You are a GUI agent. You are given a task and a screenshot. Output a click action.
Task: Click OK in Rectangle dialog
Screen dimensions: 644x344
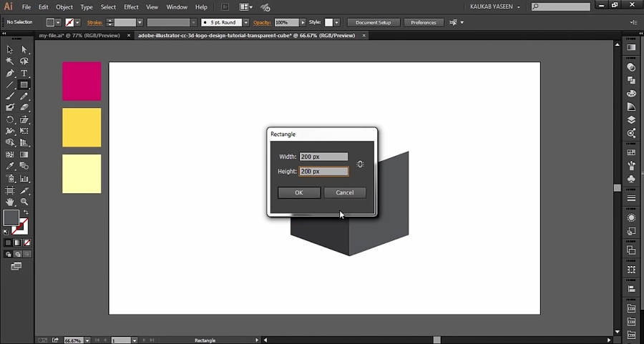pyautogui.click(x=299, y=192)
